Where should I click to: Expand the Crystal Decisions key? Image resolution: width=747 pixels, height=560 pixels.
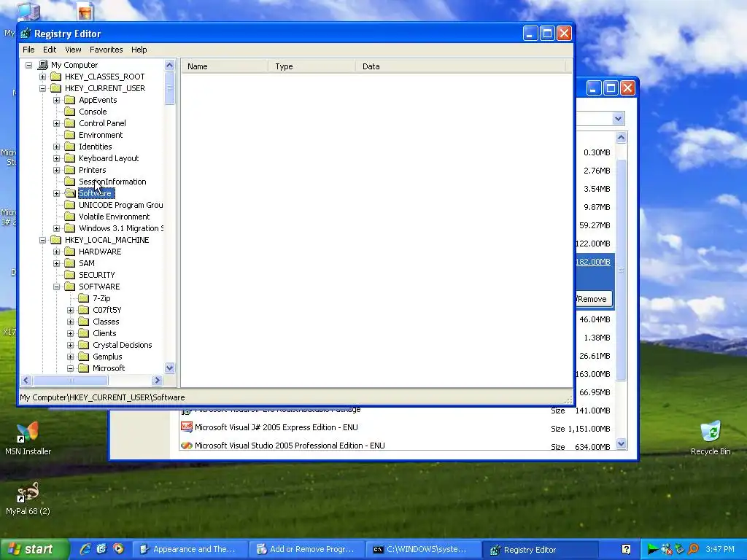[x=70, y=345]
